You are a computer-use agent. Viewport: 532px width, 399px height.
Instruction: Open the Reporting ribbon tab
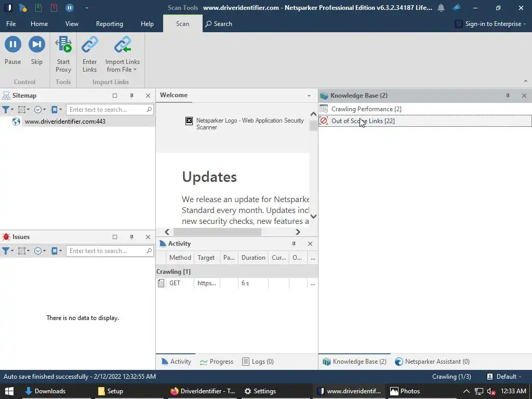coord(109,24)
